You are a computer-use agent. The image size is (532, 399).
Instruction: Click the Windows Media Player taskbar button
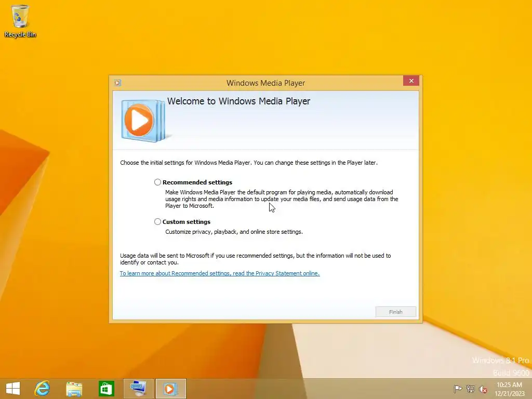170,389
